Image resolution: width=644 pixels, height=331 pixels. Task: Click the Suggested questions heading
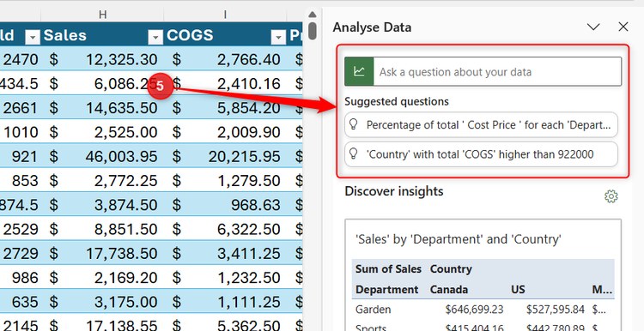(397, 101)
